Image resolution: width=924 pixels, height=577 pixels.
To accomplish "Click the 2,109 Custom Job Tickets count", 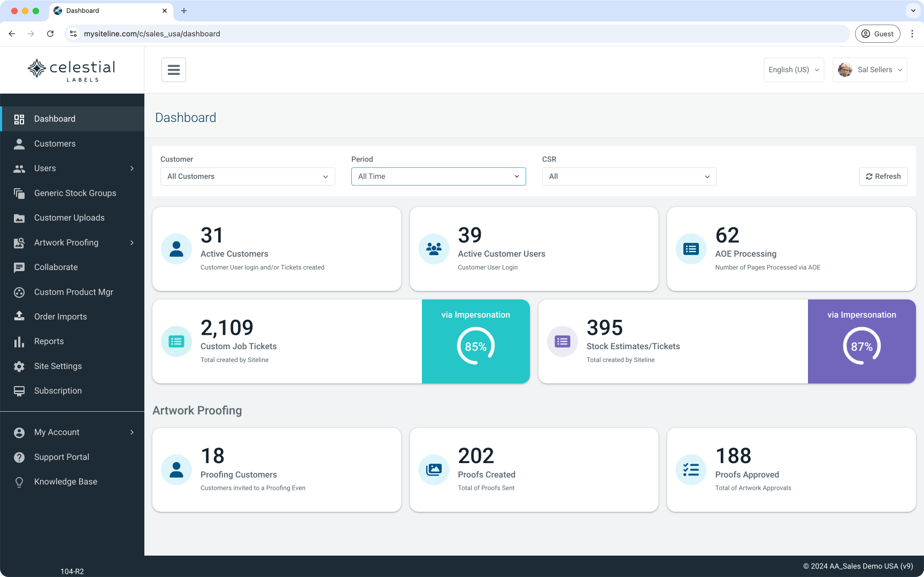I will 227,328.
